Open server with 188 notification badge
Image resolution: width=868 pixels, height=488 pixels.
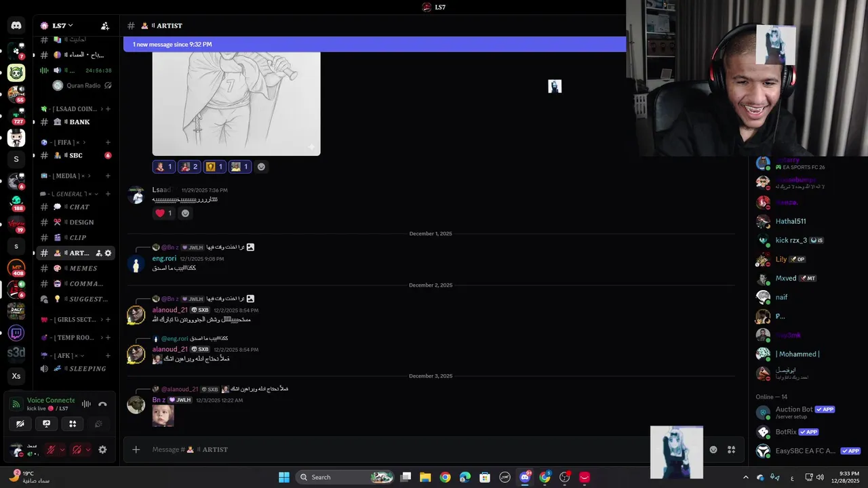[x=16, y=203]
